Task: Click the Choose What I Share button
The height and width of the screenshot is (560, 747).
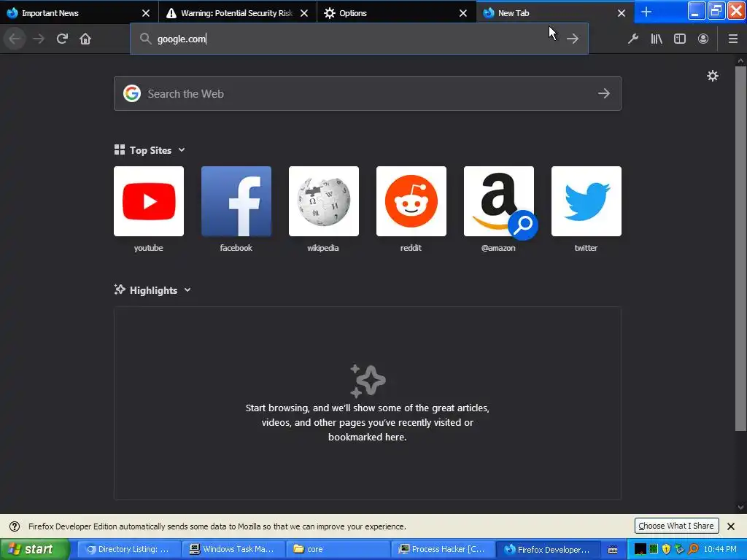Action: pyautogui.click(x=676, y=526)
